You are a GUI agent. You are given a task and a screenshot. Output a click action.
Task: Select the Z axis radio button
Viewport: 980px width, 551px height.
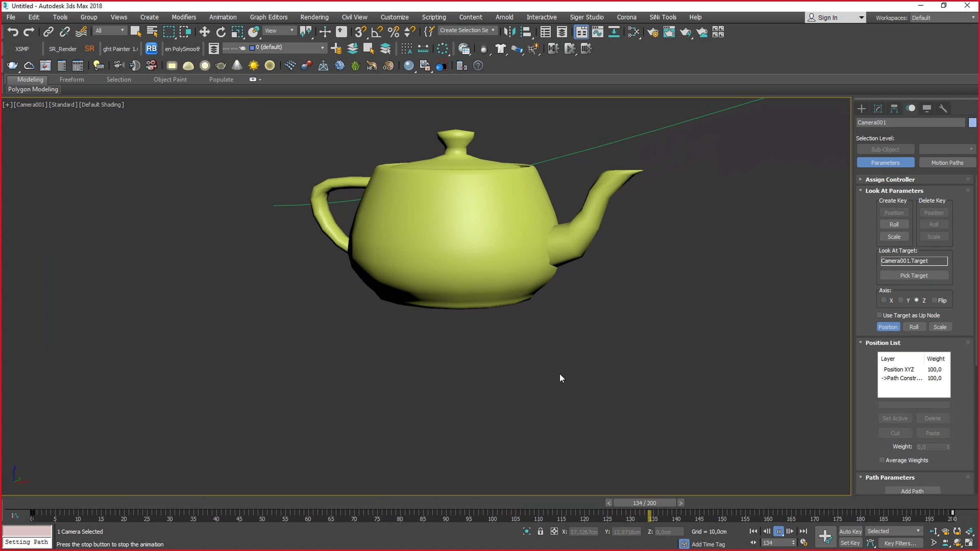[x=917, y=300]
